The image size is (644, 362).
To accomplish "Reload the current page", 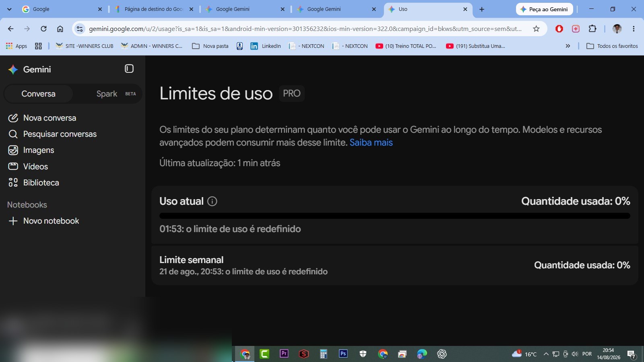I will tap(43, 29).
